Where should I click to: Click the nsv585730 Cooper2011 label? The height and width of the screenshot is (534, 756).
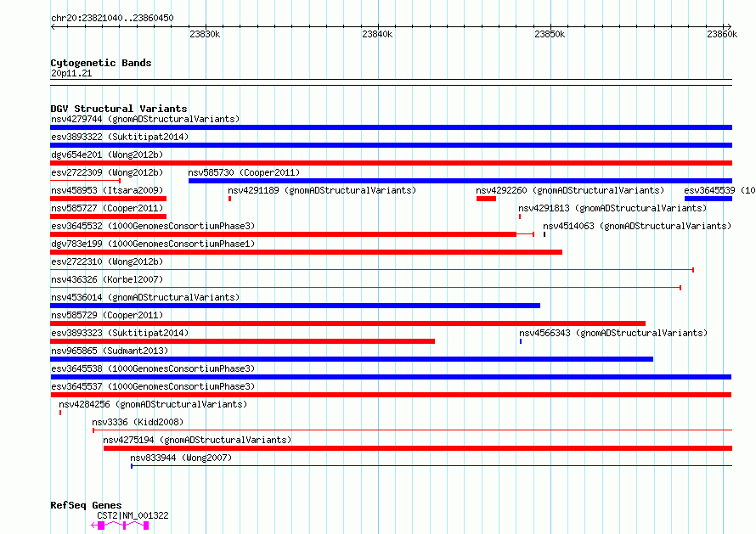(244, 172)
